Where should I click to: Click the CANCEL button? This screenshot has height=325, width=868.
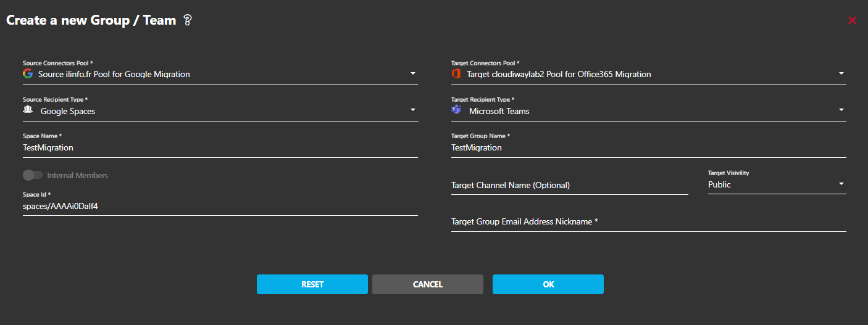coord(428,284)
